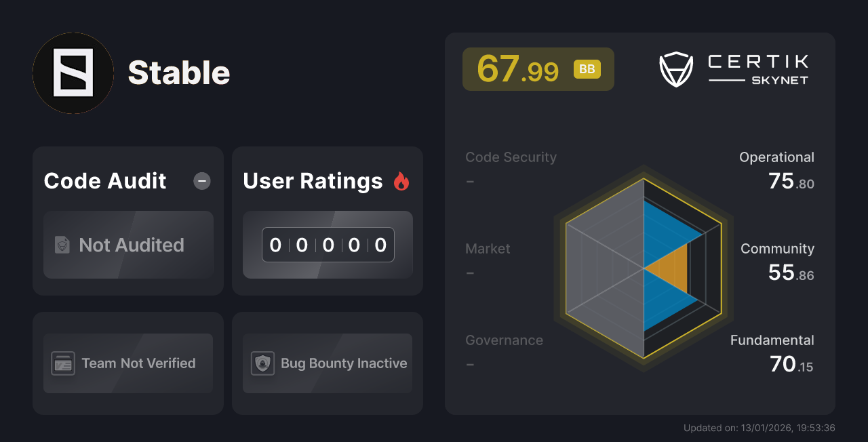Click the Stable project logo icon
Screen dimensions: 868x442
73,73
